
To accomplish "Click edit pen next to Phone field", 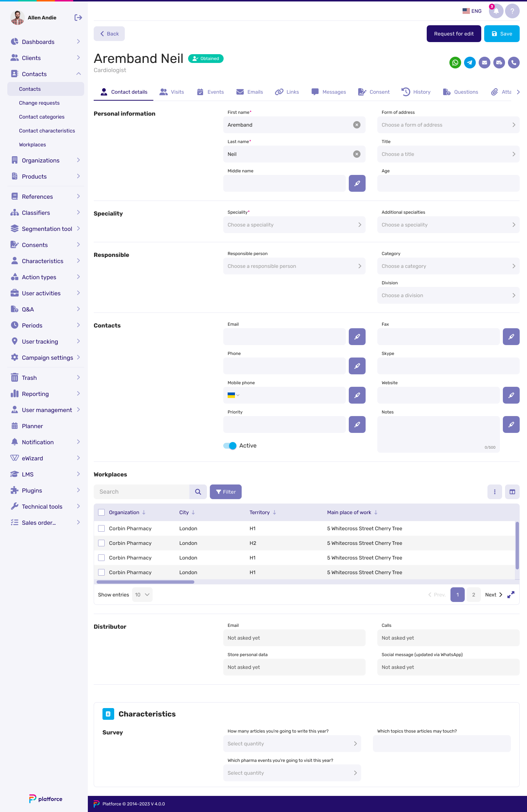I will 357,366.
